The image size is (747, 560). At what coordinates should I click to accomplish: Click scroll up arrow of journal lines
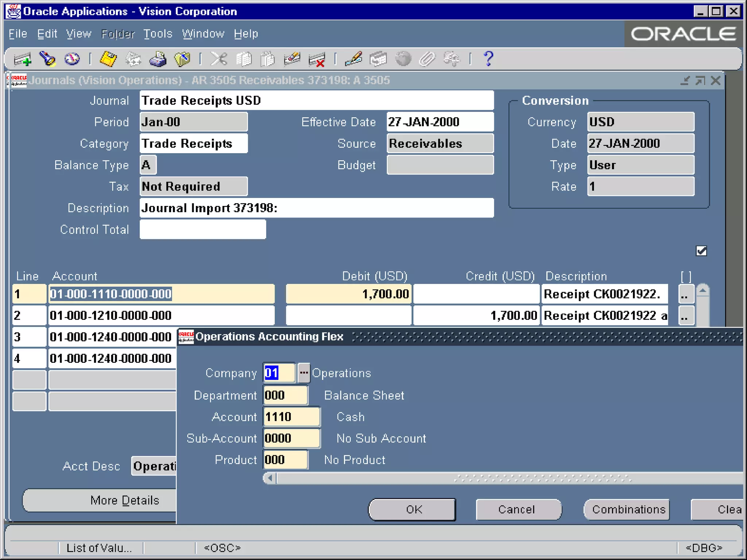coord(703,291)
